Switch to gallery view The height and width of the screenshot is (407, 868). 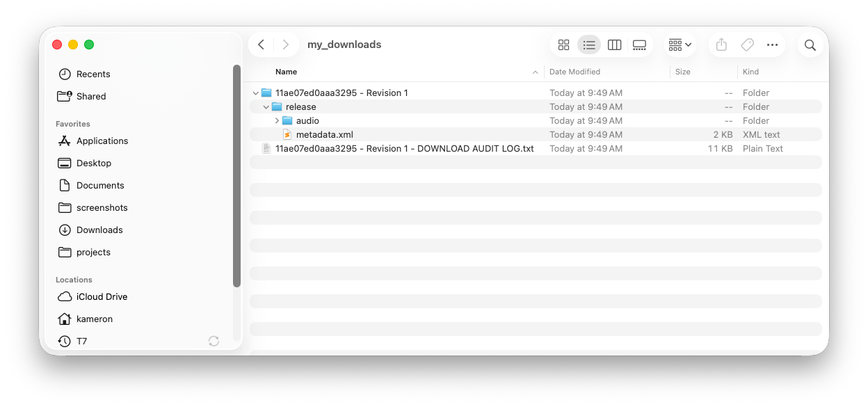pyautogui.click(x=639, y=45)
